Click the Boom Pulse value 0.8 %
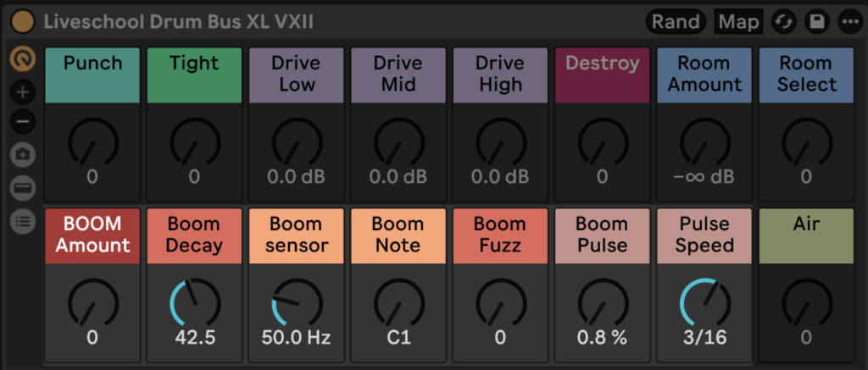The height and width of the screenshot is (370, 868). pyautogui.click(x=603, y=337)
